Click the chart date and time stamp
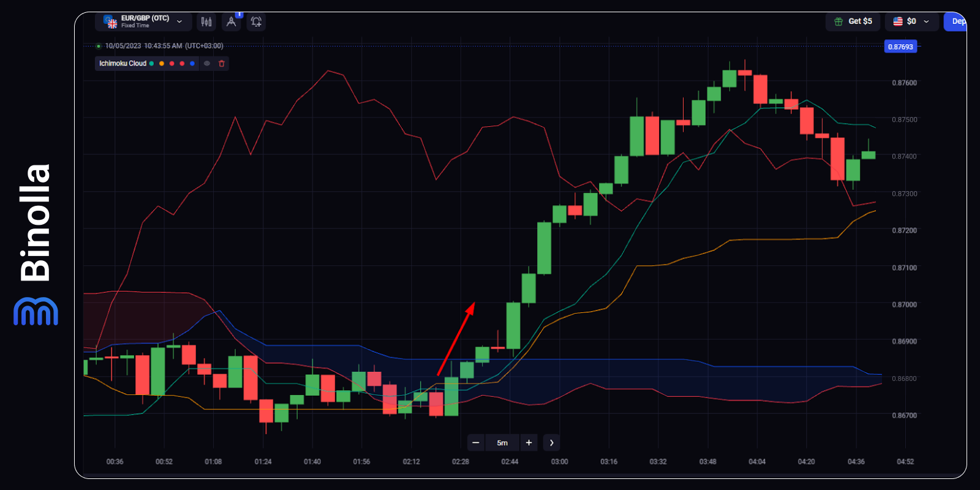Screen dimensions: 980x490 coord(164,46)
